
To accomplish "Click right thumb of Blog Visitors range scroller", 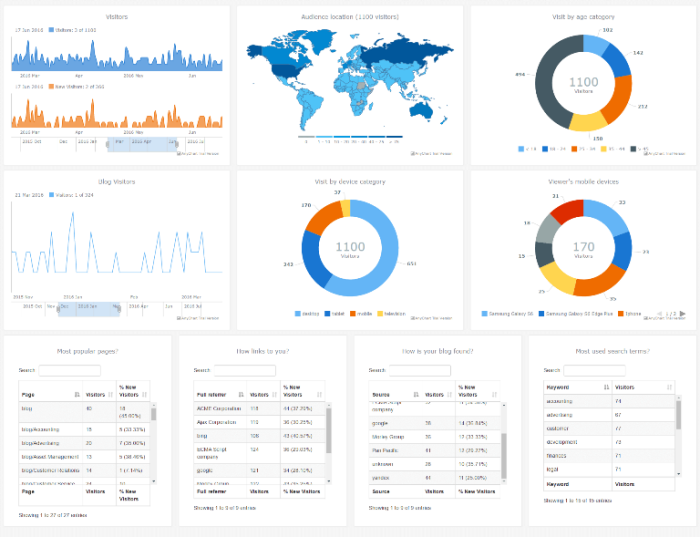I will [119, 309].
